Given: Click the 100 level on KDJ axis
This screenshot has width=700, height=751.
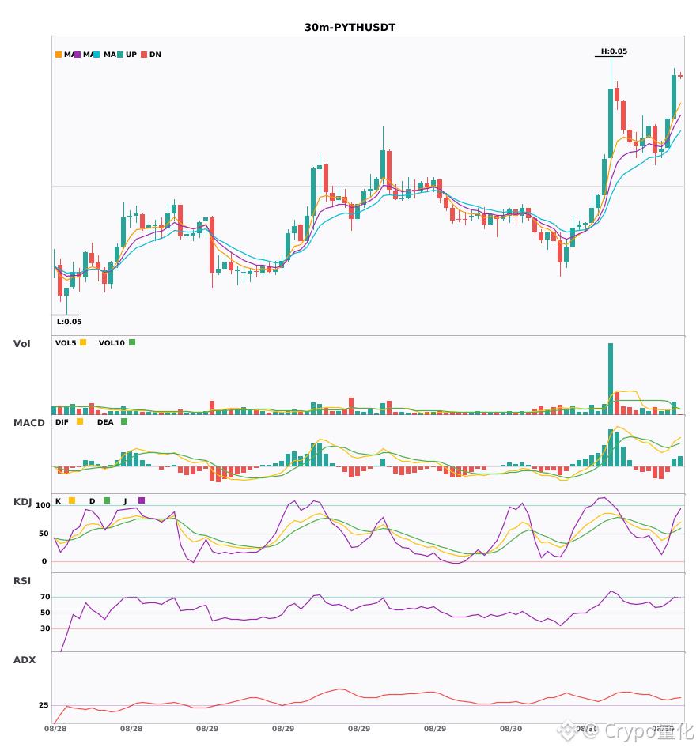Looking at the screenshot, I should [44, 505].
